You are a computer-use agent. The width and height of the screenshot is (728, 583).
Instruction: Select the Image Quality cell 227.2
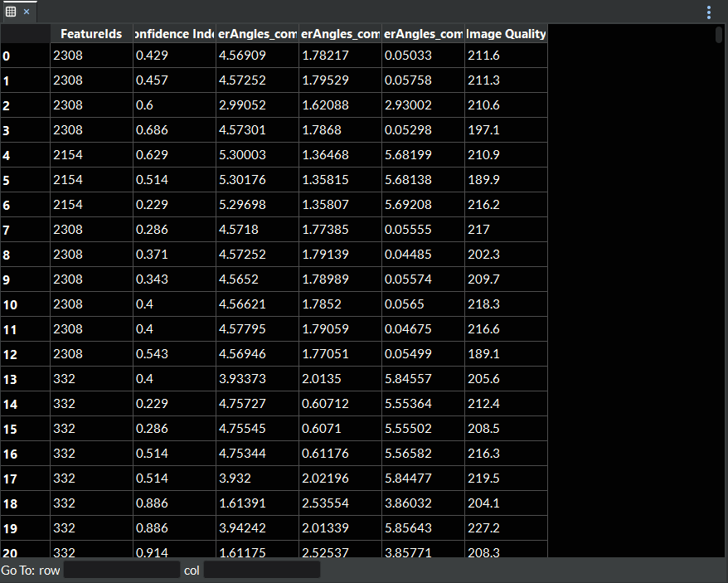pos(506,528)
